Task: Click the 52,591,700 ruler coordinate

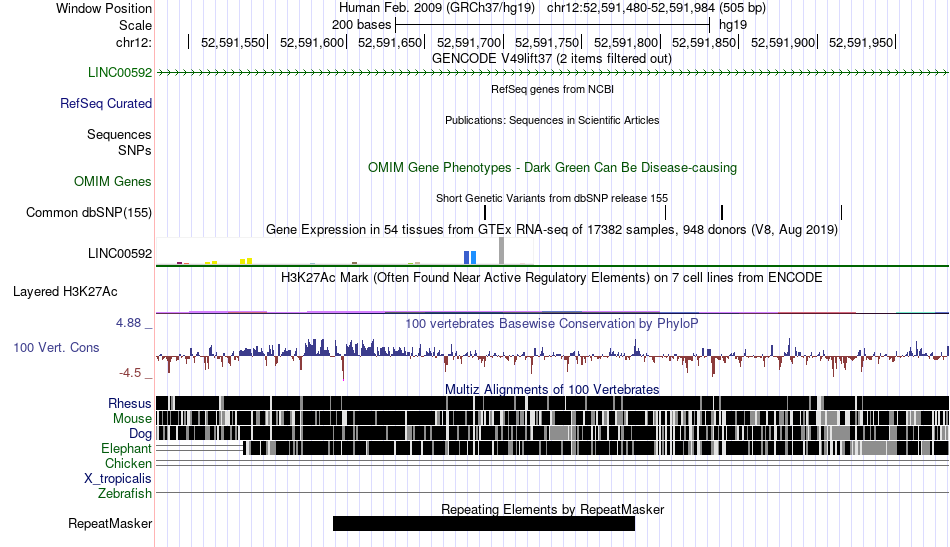Action: [x=469, y=42]
